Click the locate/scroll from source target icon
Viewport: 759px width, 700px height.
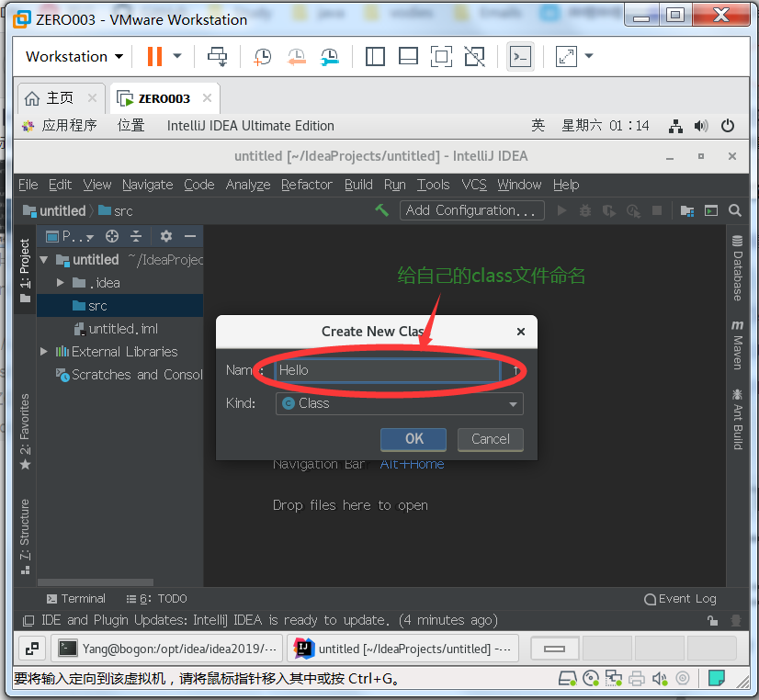[x=112, y=236]
